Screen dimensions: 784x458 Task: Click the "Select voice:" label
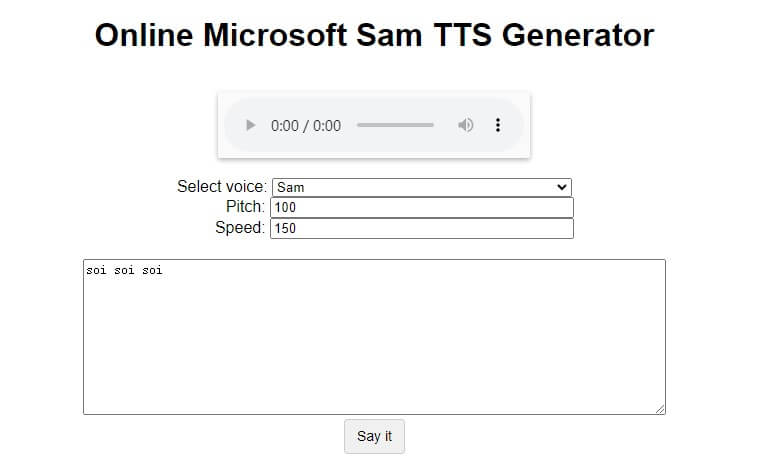222,187
